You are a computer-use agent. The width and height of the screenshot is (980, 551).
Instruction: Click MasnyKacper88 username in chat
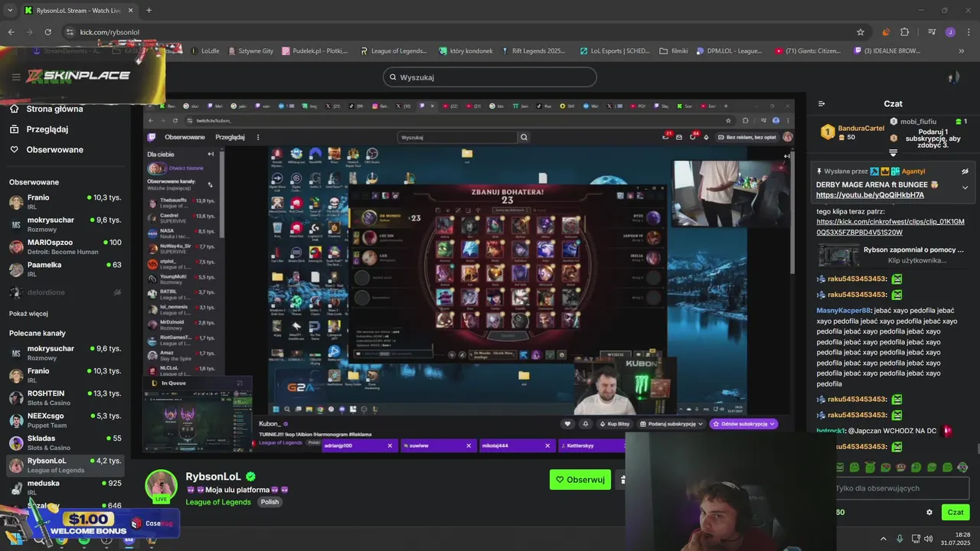point(844,311)
